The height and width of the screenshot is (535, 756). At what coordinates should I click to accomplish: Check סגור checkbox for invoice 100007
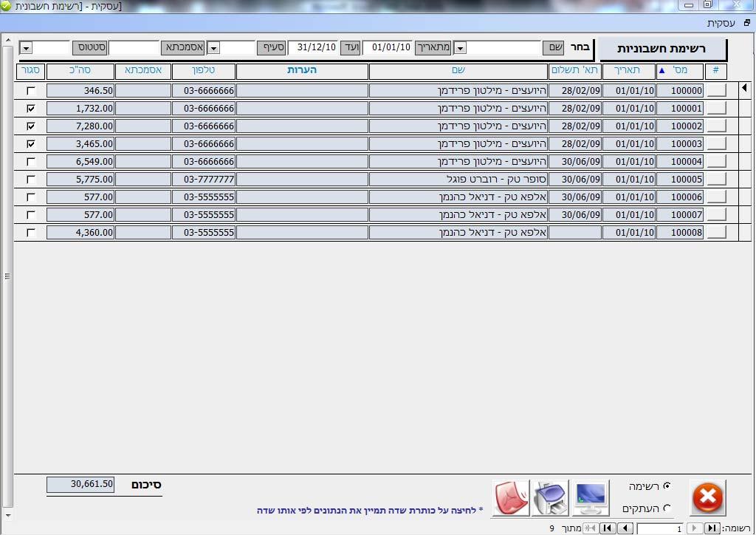(31, 215)
